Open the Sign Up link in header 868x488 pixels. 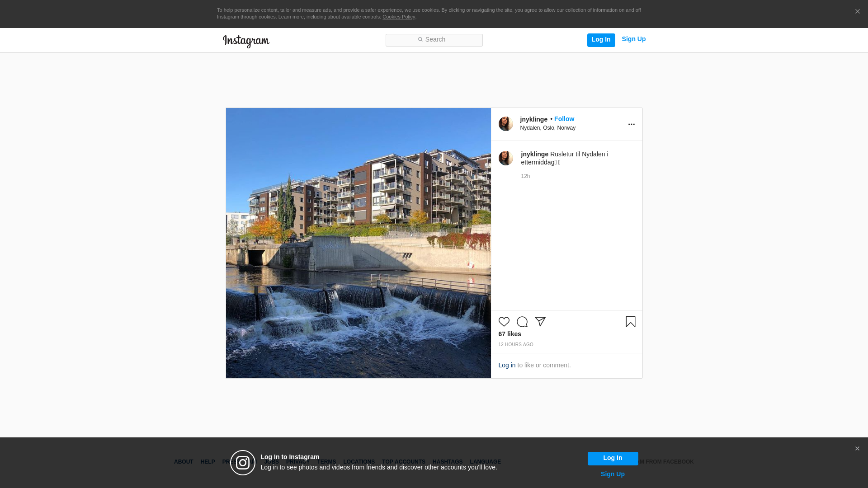tap(633, 39)
